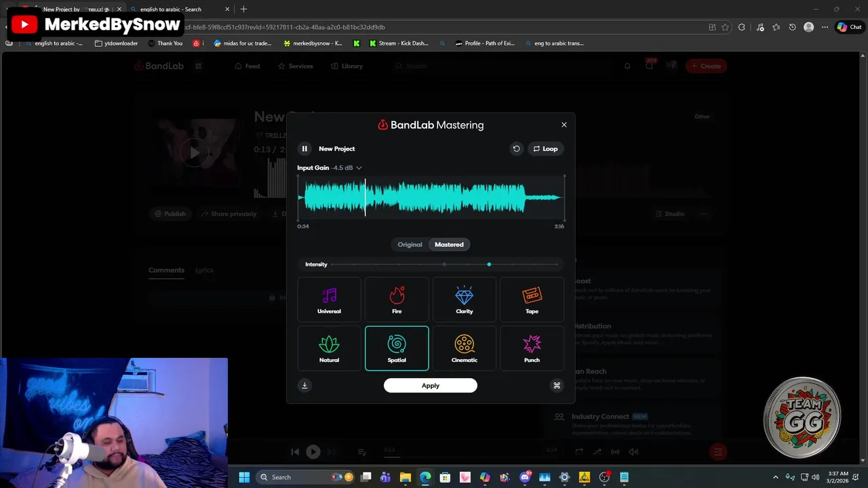868x488 pixels.
Task: Switch to the Comments tab
Action: pyautogui.click(x=166, y=270)
